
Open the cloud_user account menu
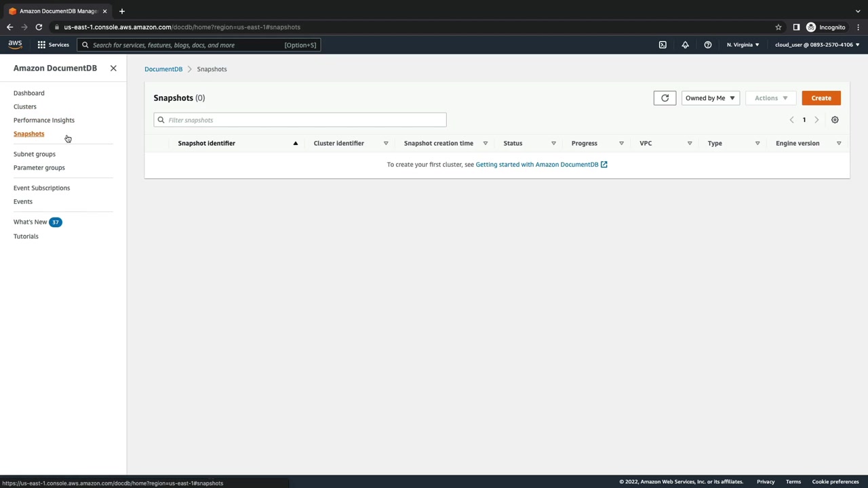tap(817, 45)
